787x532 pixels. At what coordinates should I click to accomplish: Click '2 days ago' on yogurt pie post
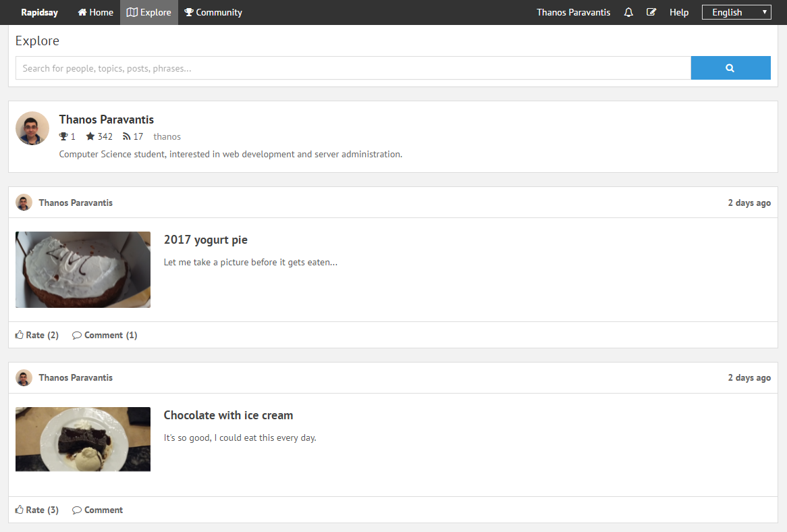(x=749, y=203)
